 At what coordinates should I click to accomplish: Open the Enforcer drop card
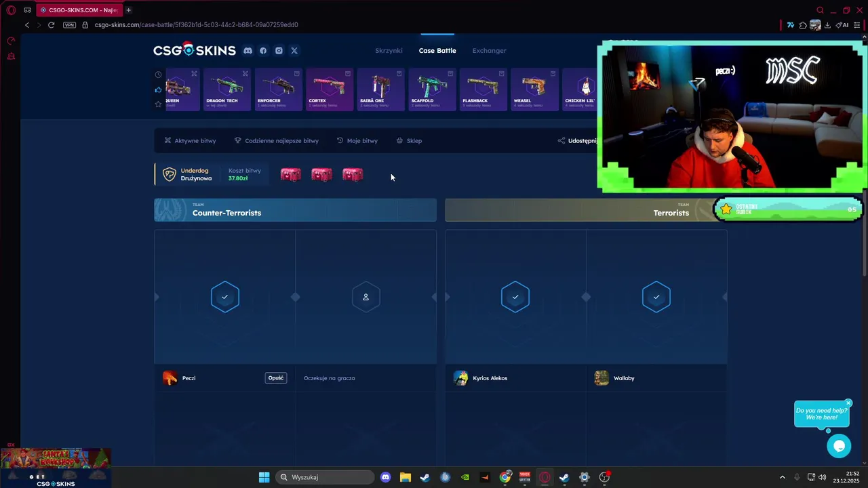point(278,89)
